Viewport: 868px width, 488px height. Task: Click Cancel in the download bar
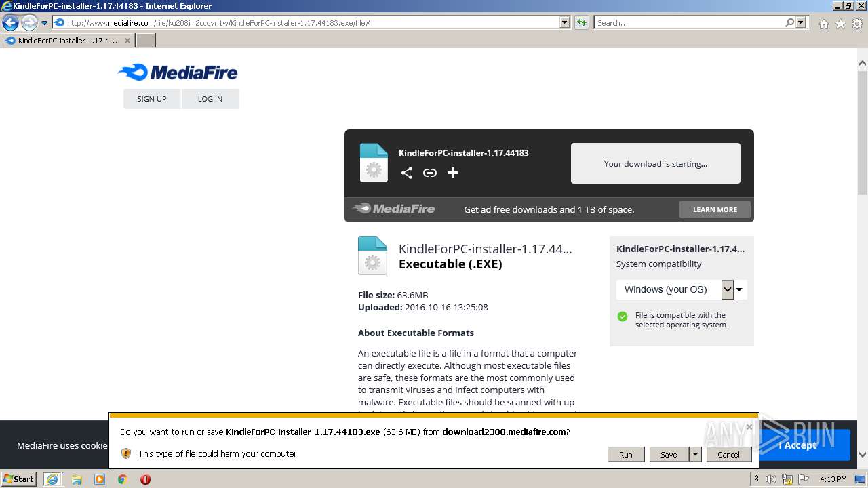[729, 455]
